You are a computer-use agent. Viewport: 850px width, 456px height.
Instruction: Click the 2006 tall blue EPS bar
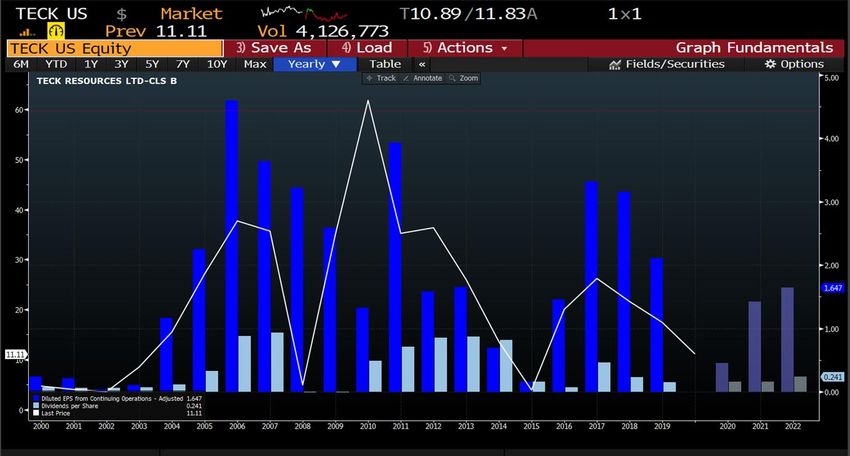point(231,246)
